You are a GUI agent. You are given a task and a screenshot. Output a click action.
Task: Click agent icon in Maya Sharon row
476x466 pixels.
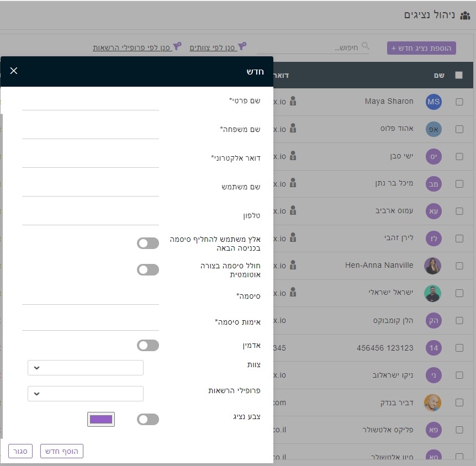293,101
